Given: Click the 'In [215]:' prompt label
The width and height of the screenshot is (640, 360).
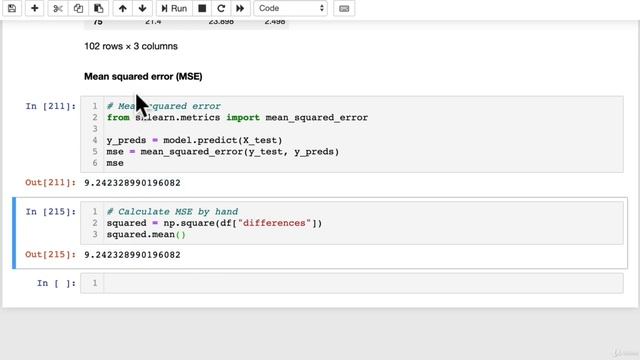Looking at the screenshot, I should point(51,212).
